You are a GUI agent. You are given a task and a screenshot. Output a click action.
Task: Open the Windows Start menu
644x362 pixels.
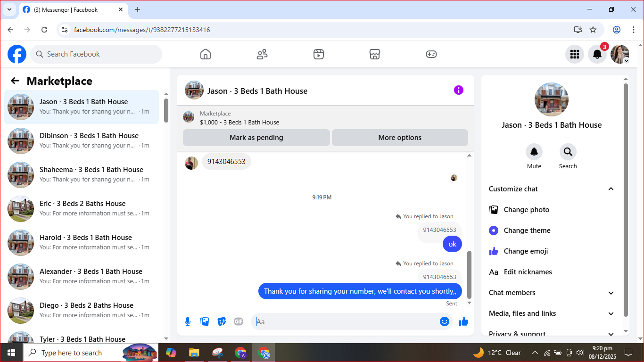11,353
